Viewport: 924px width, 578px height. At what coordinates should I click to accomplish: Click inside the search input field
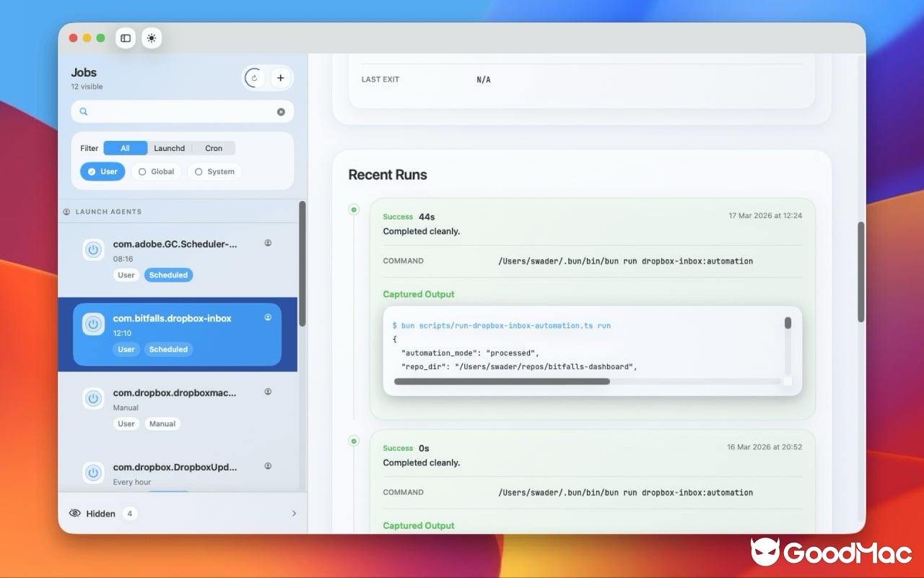[180, 111]
